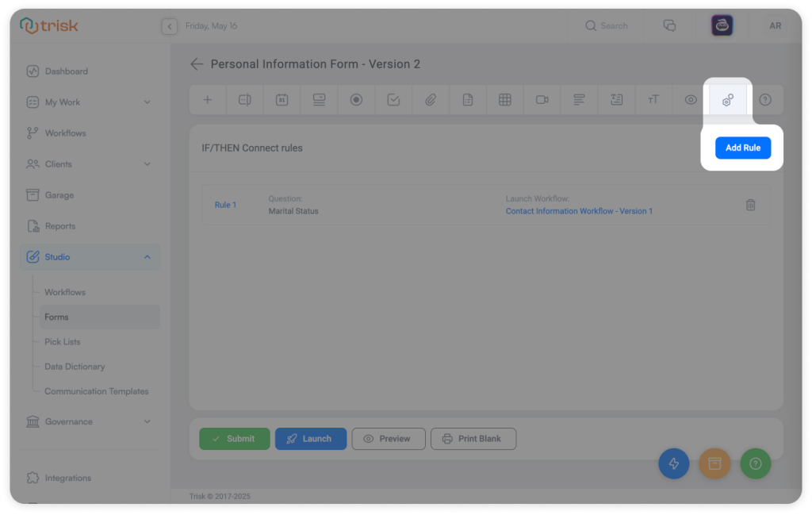
Task: Open Garage in the sidebar
Action: pos(90,195)
